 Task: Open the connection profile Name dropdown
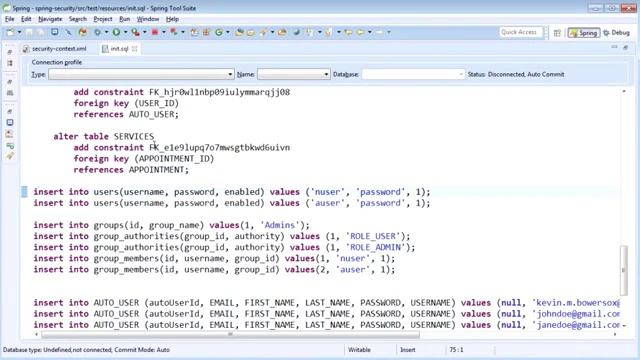coord(293,74)
